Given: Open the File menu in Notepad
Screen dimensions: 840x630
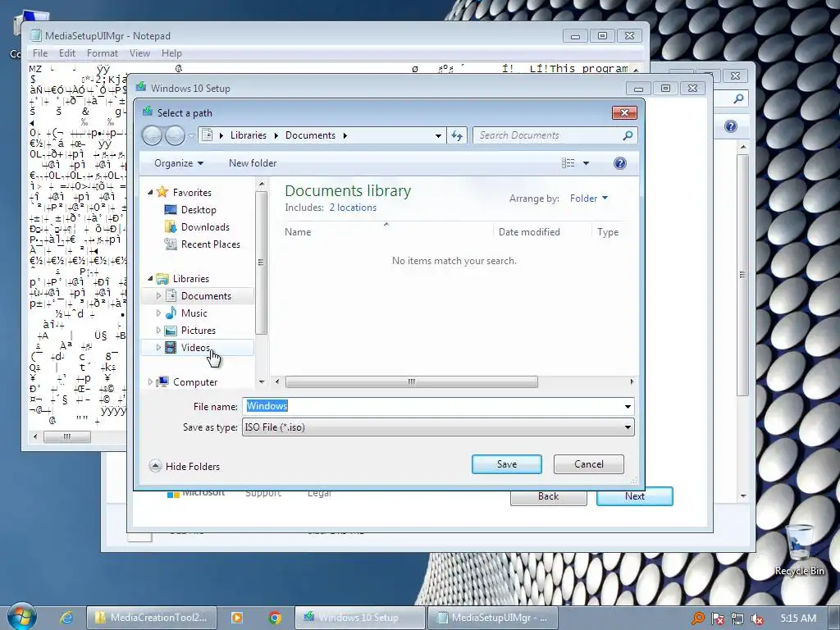Looking at the screenshot, I should (39, 53).
